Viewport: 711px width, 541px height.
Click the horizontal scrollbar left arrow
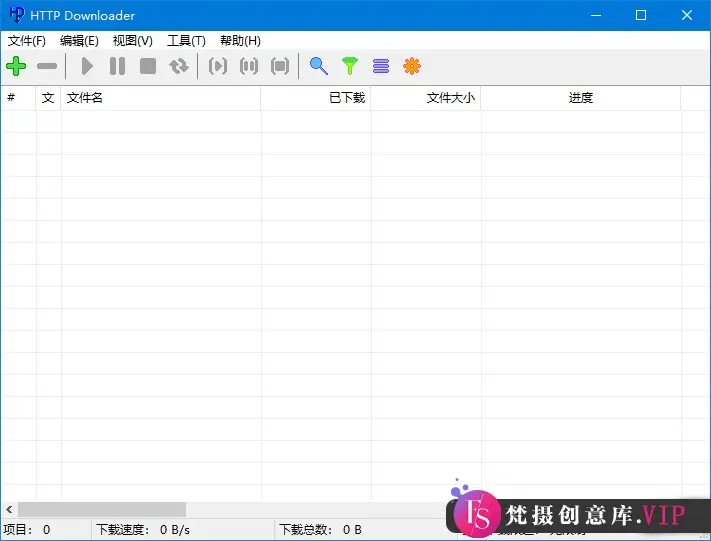[9, 509]
